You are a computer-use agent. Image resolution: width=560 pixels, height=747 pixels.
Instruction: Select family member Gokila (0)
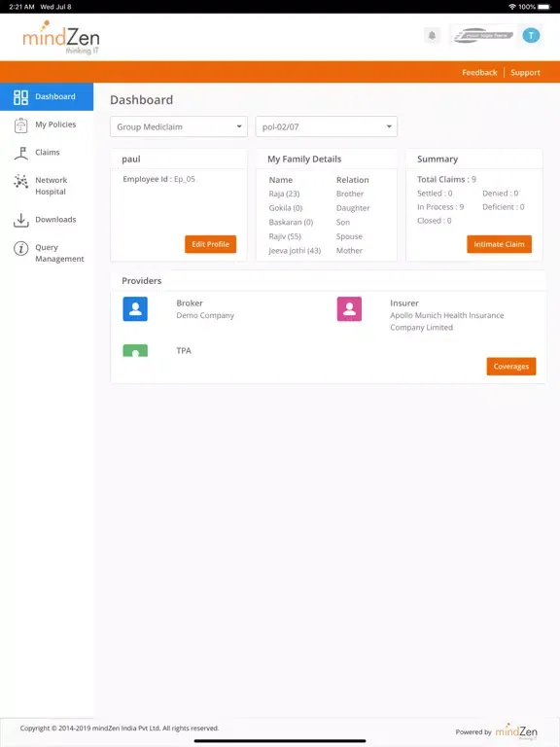[x=286, y=208]
